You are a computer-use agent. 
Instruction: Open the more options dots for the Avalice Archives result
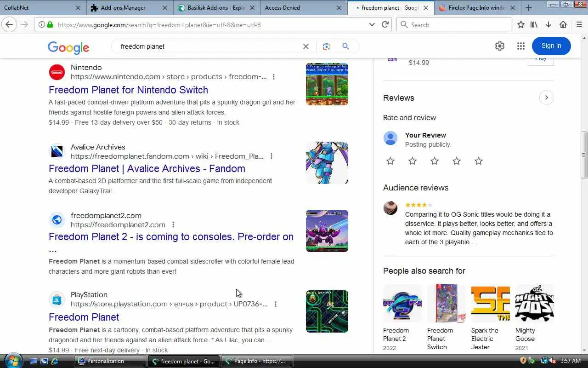(271, 156)
